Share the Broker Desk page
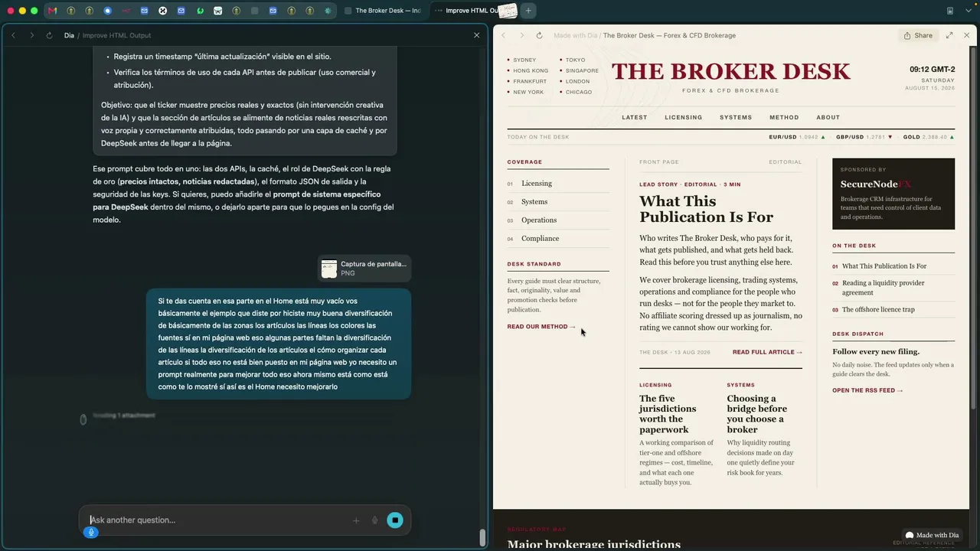This screenshot has width=980, height=551. tap(918, 35)
